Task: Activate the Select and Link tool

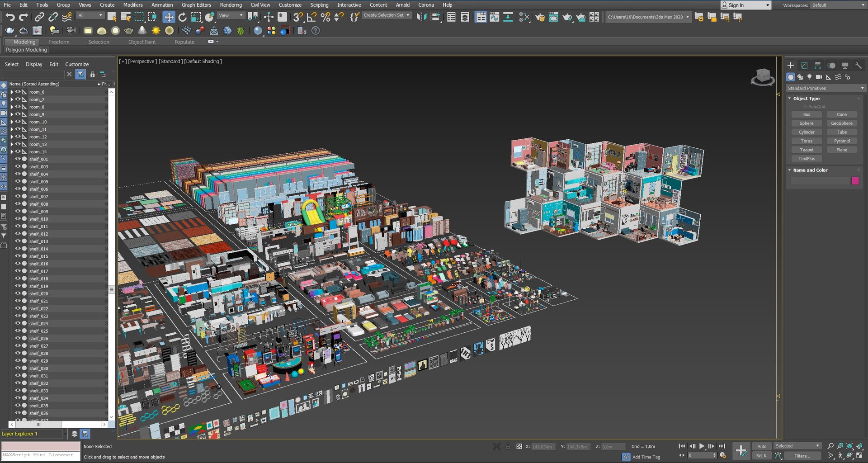Action: point(40,17)
